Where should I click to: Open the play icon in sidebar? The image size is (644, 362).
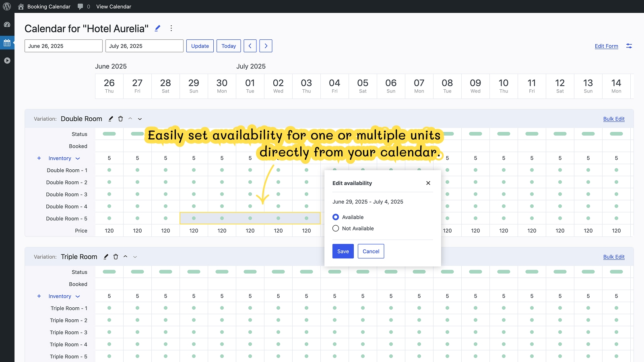pyautogui.click(x=7, y=61)
